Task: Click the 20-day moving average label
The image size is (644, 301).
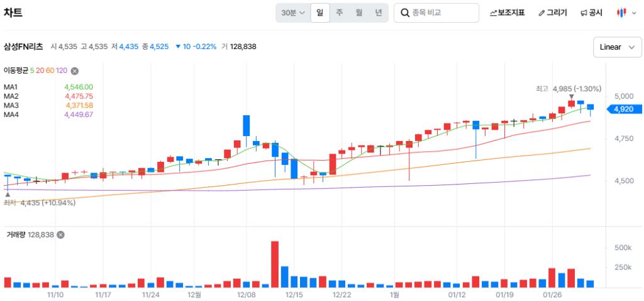Action: (40, 71)
